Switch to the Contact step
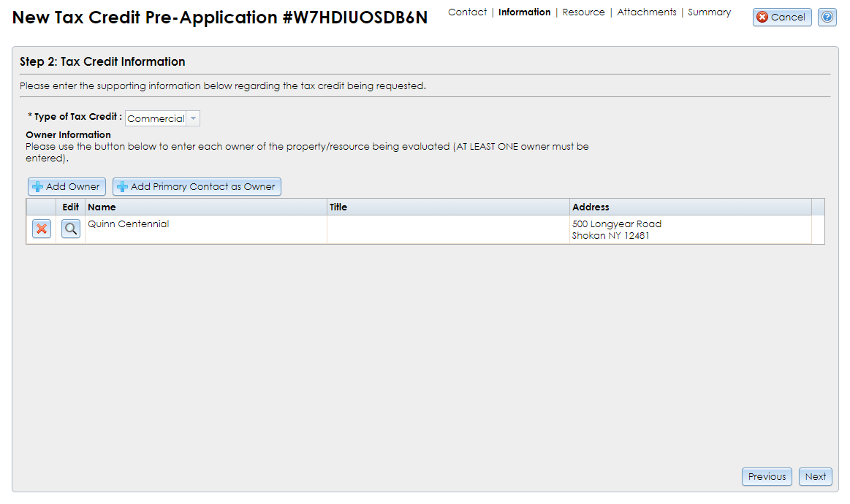Image resolution: width=850 pixels, height=504 pixels. (467, 12)
